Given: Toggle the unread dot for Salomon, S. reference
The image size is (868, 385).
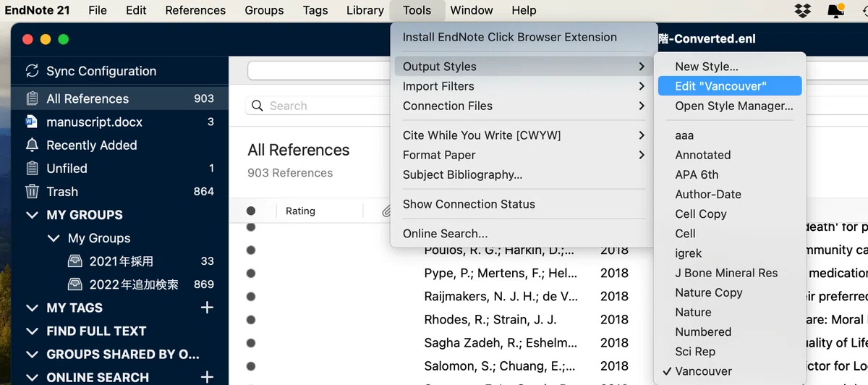Looking at the screenshot, I should pos(251,365).
